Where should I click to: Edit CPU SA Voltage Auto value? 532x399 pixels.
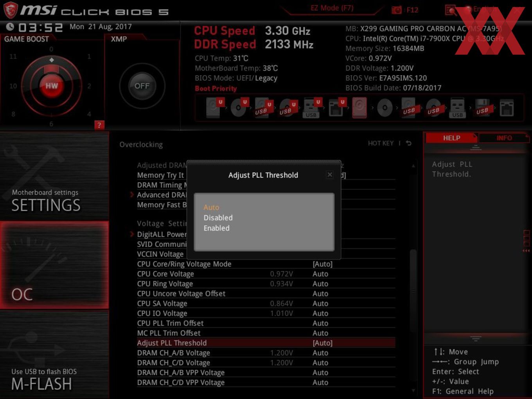[x=320, y=304]
